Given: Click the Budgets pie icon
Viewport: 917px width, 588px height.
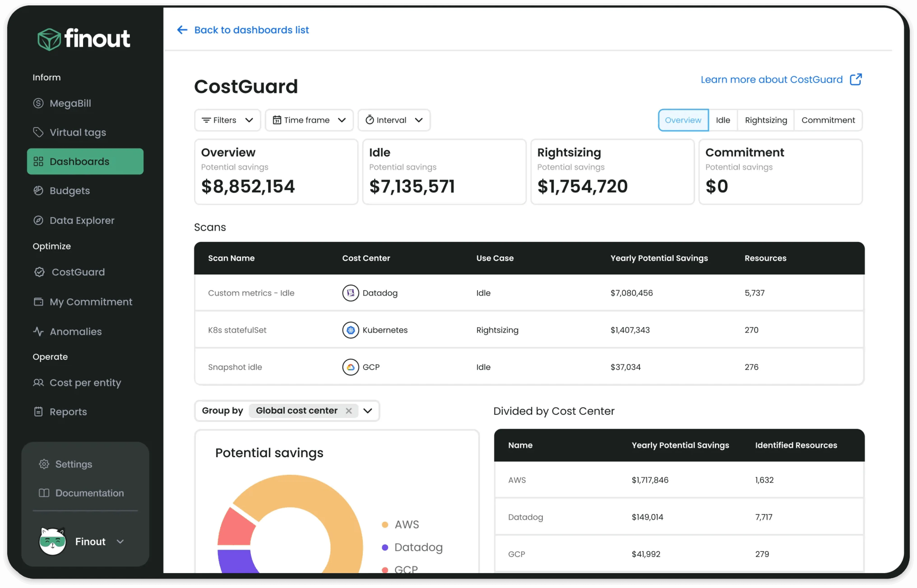Looking at the screenshot, I should tap(38, 190).
